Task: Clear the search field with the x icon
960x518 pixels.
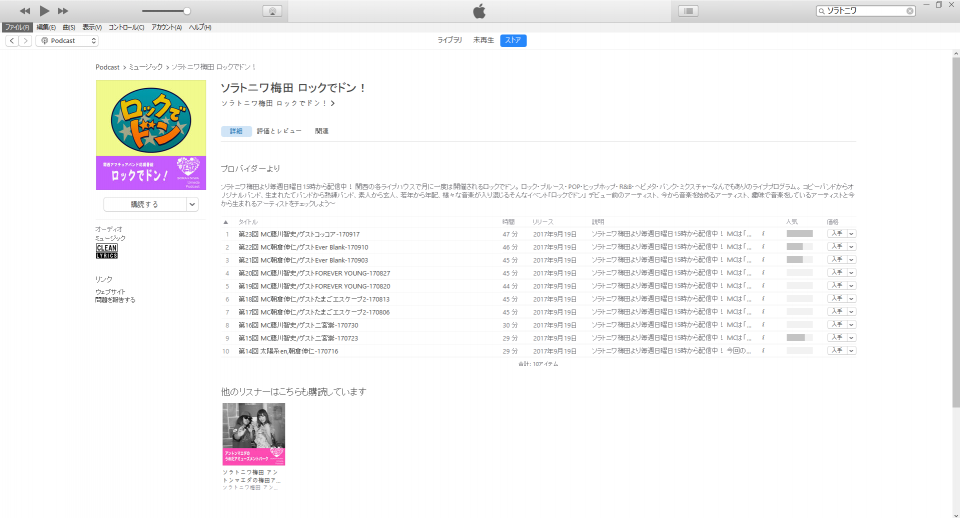Action: point(910,11)
